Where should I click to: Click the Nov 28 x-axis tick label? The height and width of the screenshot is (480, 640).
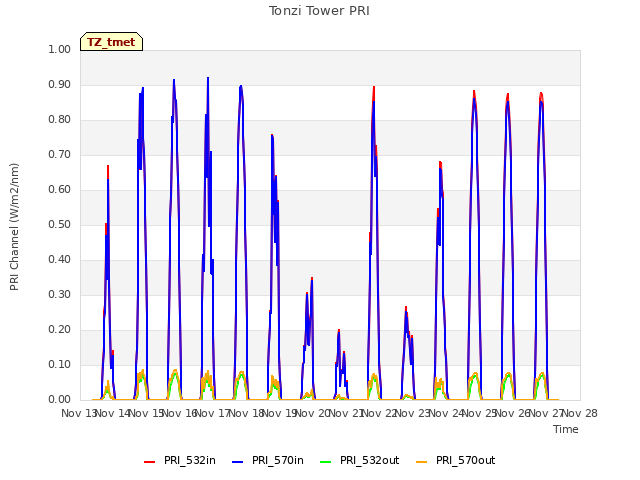(580, 413)
